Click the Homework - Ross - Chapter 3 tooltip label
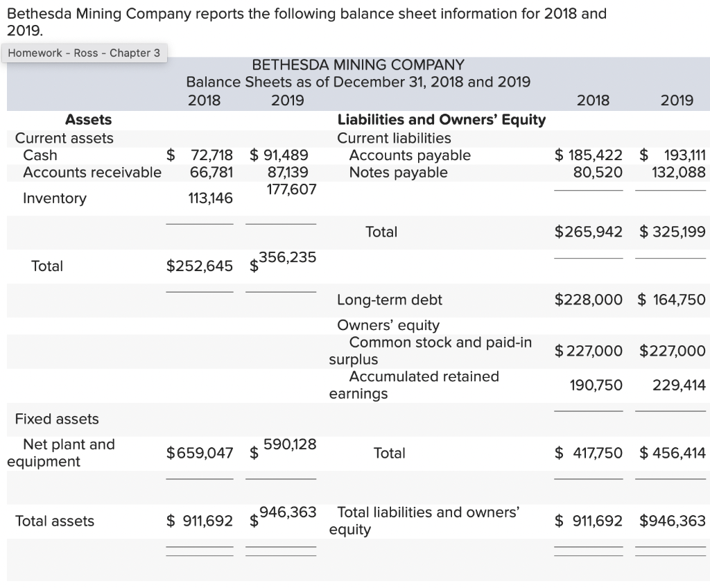 coord(84,53)
